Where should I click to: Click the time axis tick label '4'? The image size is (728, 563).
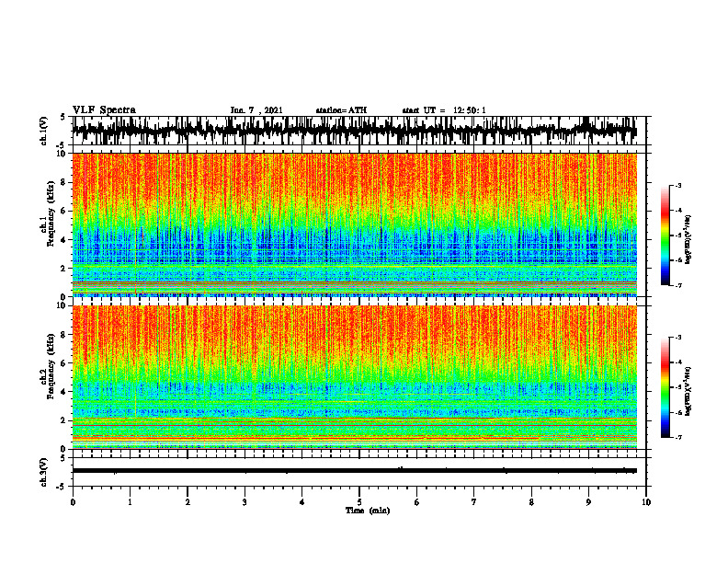pyautogui.click(x=302, y=502)
